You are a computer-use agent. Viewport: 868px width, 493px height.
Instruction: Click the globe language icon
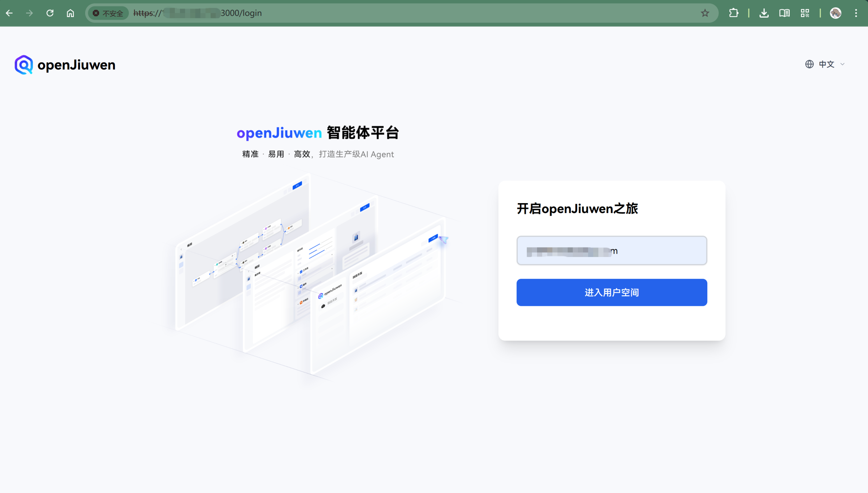[809, 64]
